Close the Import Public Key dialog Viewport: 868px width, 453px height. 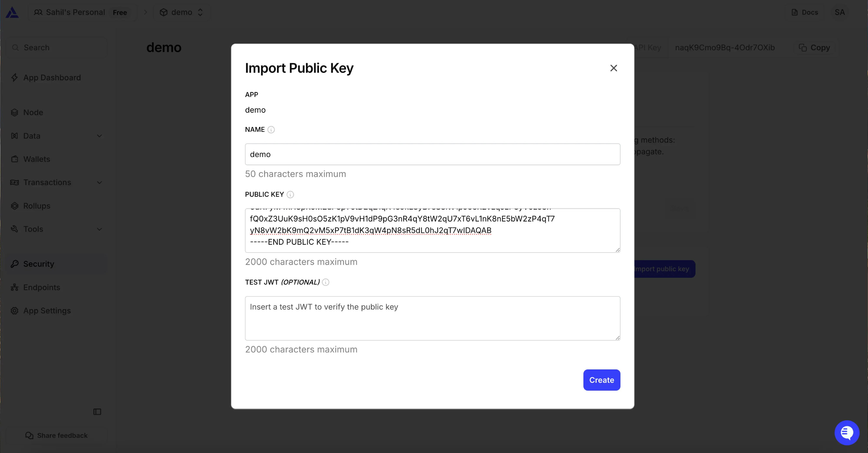click(x=614, y=68)
